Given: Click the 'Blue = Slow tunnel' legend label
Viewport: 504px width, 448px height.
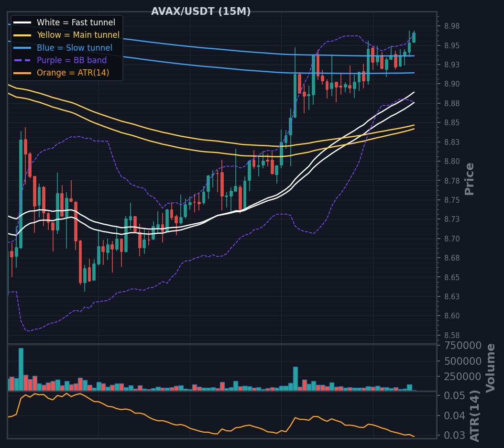Looking at the screenshot, I should tap(75, 48).
